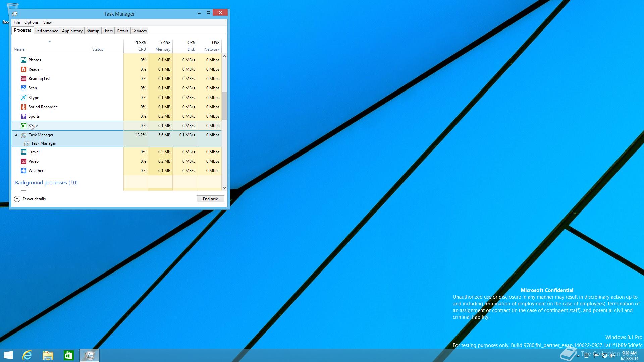Viewport: 644px width, 362px height.
Task: Click the Photos app icon
Action: 23,60
